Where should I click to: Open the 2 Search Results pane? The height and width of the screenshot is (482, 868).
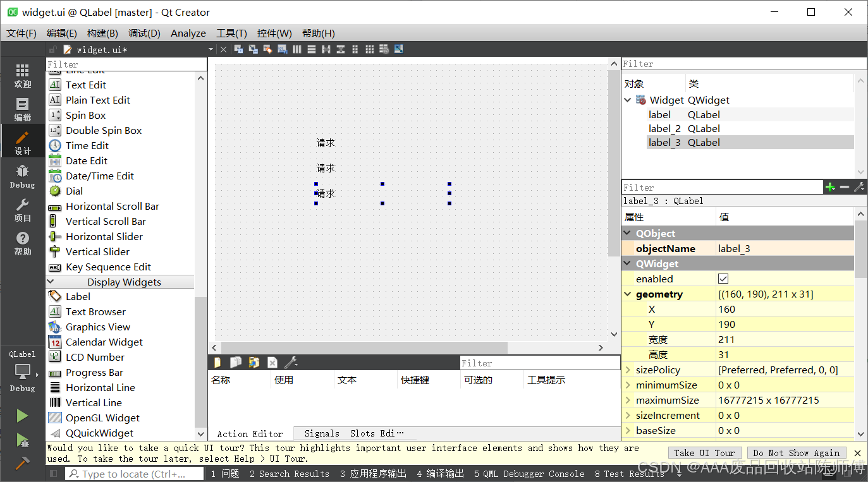(289, 473)
